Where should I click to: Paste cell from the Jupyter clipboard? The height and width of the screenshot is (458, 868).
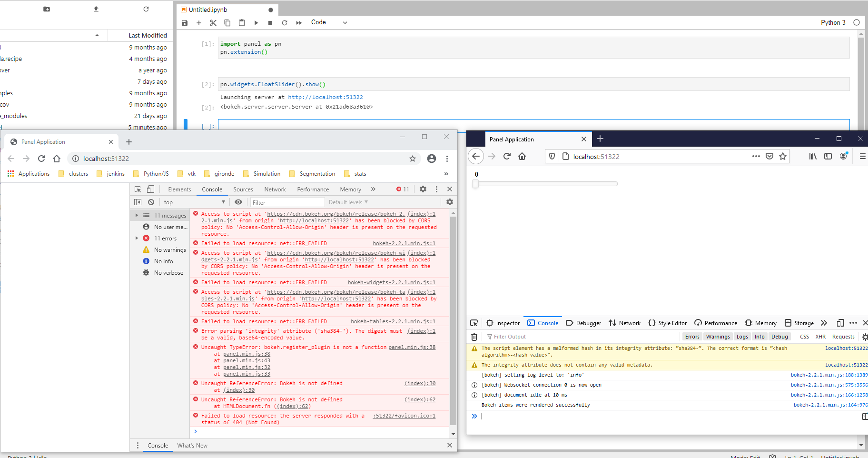pos(242,23)
